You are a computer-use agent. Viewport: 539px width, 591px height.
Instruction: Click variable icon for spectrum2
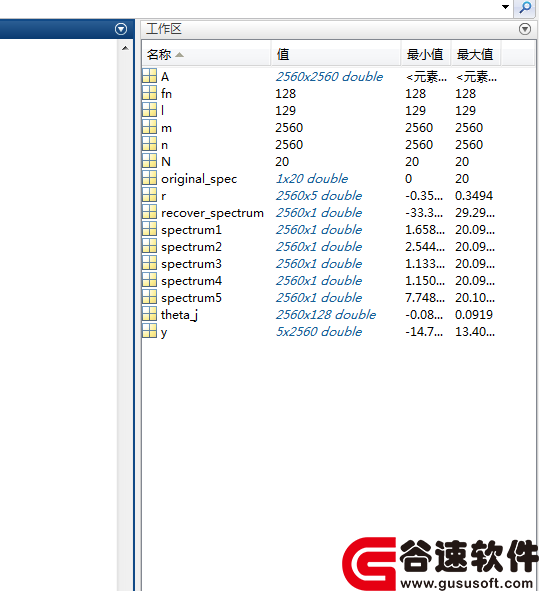point(149,246)
